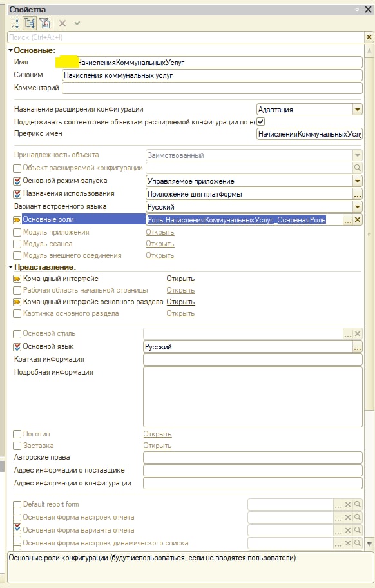This screenshot has height=588, width=375.
Task: Open Логотип link
Action: pyautogui.click(x=157, y=435)
